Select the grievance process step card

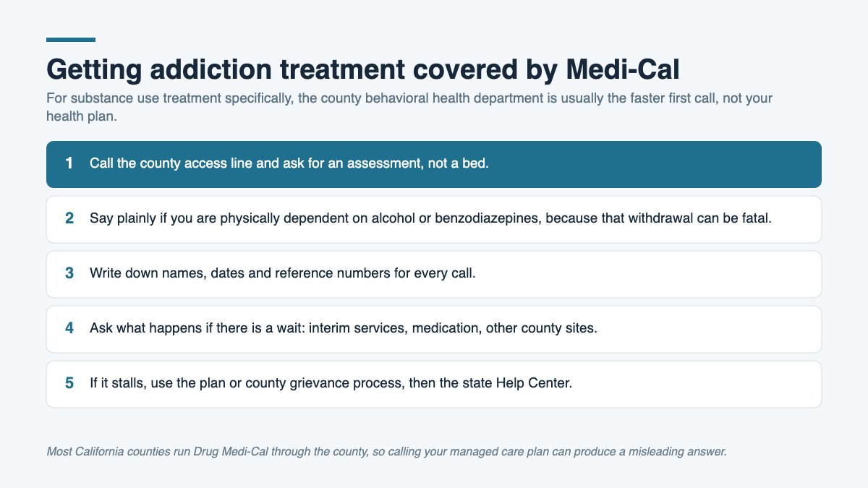coord(434,384)
